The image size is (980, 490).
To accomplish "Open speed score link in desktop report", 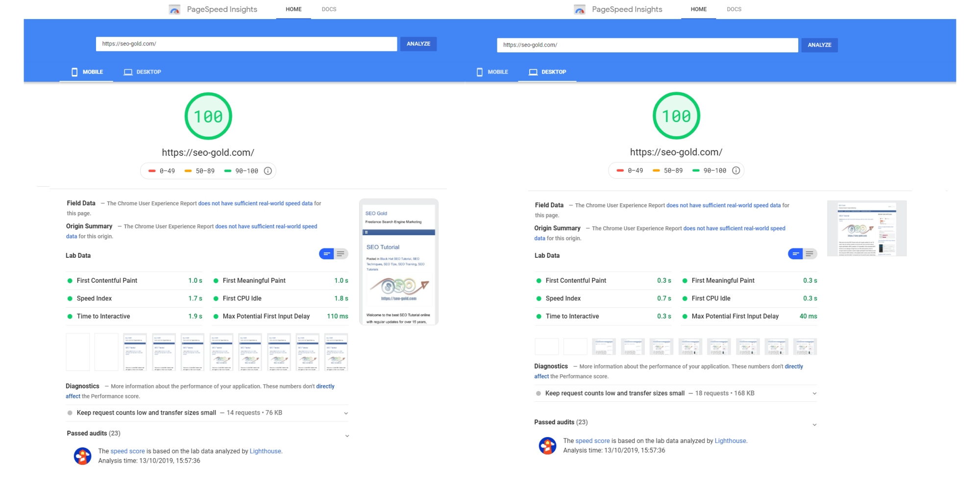I will pos(592,441).
